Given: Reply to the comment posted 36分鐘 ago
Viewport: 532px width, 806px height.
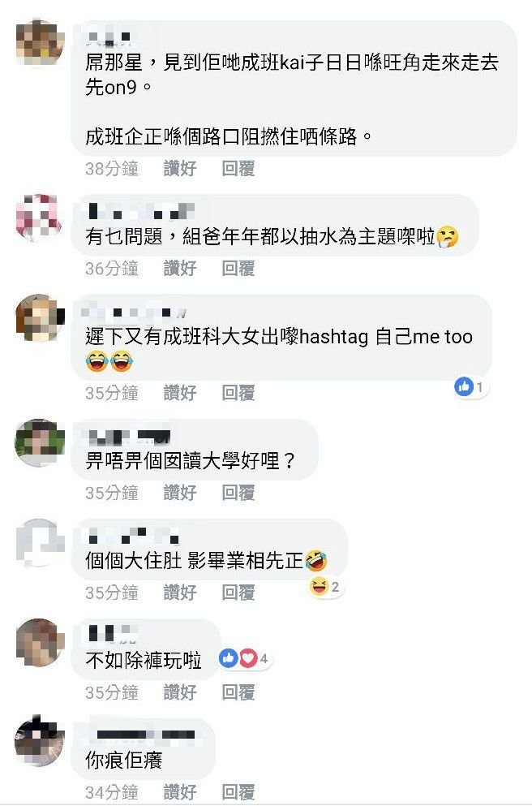Looking at the screenshot, I should [238, 268].
